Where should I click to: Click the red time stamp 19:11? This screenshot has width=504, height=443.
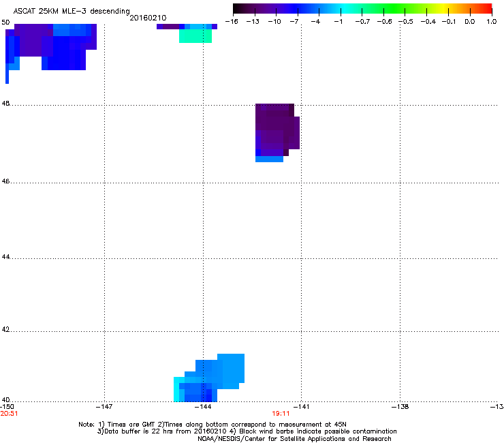tap(281, 414)
